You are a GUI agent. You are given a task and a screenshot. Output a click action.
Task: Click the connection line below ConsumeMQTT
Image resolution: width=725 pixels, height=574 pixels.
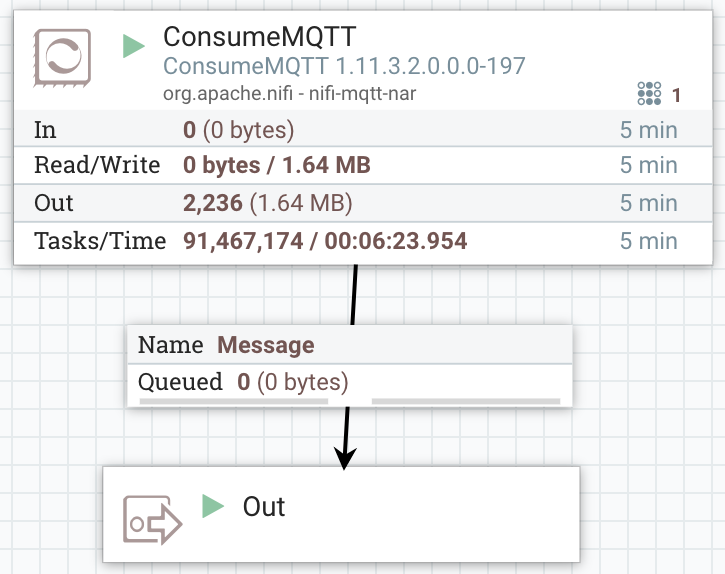[x=354, y=295]
